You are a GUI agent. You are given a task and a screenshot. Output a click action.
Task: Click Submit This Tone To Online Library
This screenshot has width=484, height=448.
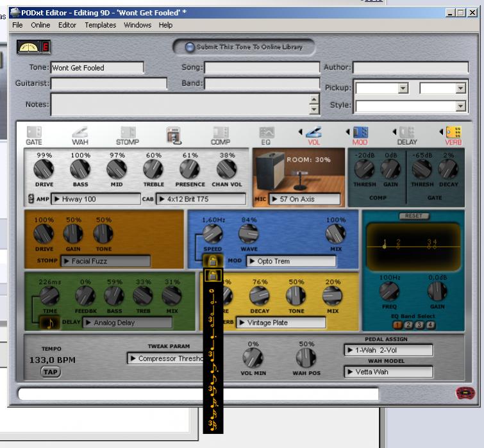click(244, 47)
